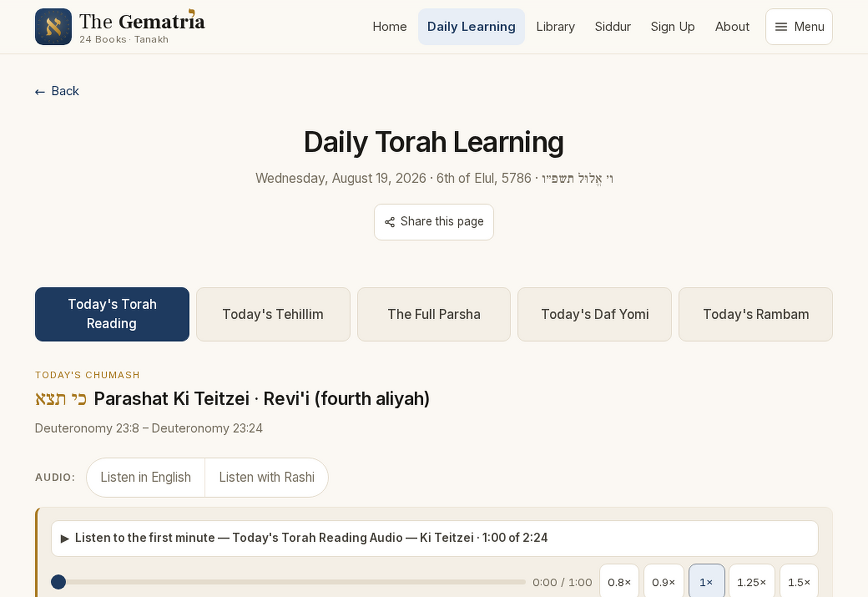Open the hamburger Menu button
The height and width of the screenshot is (597, 868).
tap(799, 27)
